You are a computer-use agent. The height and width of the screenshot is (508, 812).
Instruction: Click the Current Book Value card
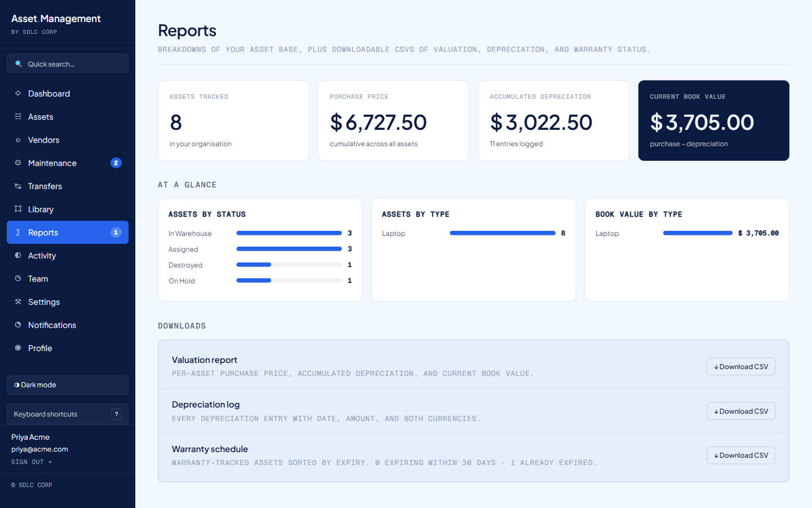(714, 120)
